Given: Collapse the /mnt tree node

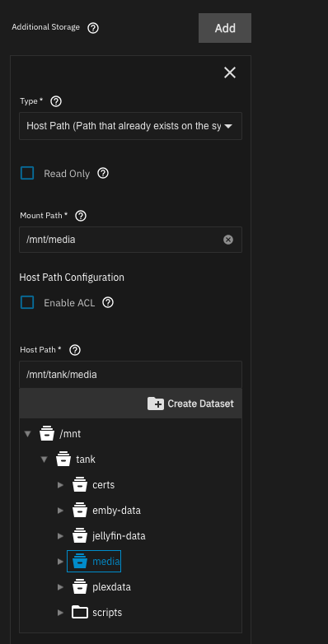Looking at the screenshot, I should click(27, 434).
